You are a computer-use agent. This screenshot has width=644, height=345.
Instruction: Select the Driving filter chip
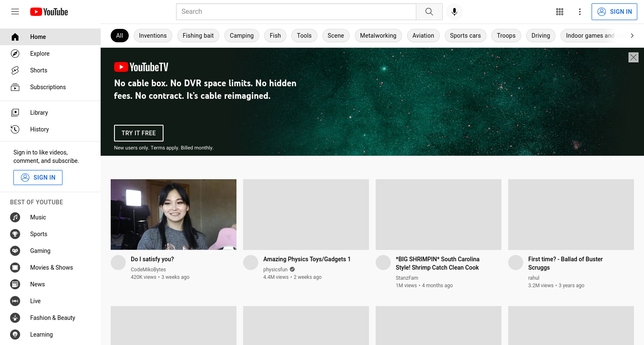pyautogui.click(x=541, y=36)
